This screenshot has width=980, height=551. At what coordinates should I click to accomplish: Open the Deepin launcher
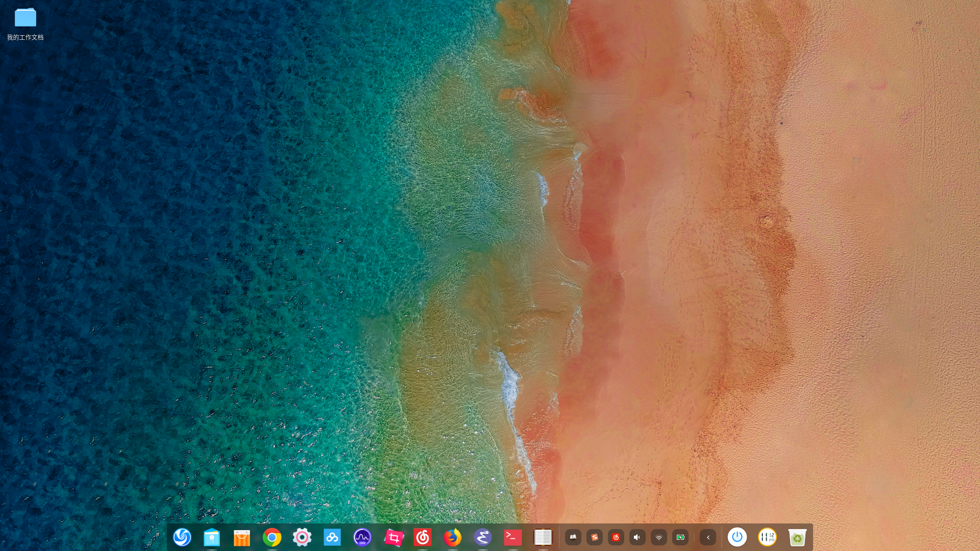coord(182,537)
